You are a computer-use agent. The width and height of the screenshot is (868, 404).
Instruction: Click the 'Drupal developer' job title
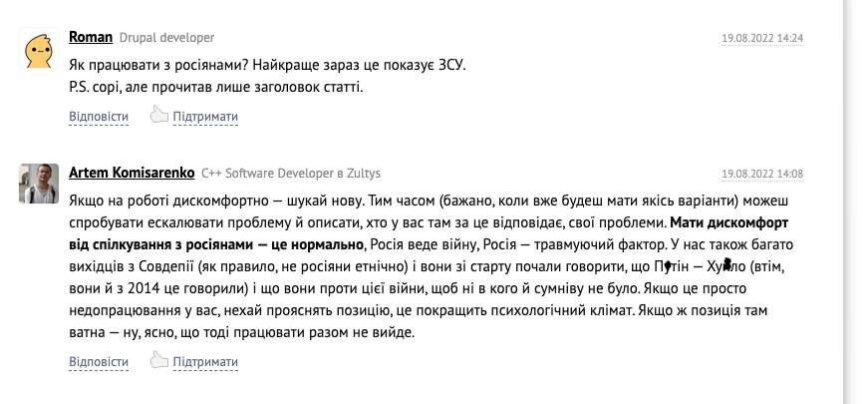pyautogui.click(x=166, y=38)
